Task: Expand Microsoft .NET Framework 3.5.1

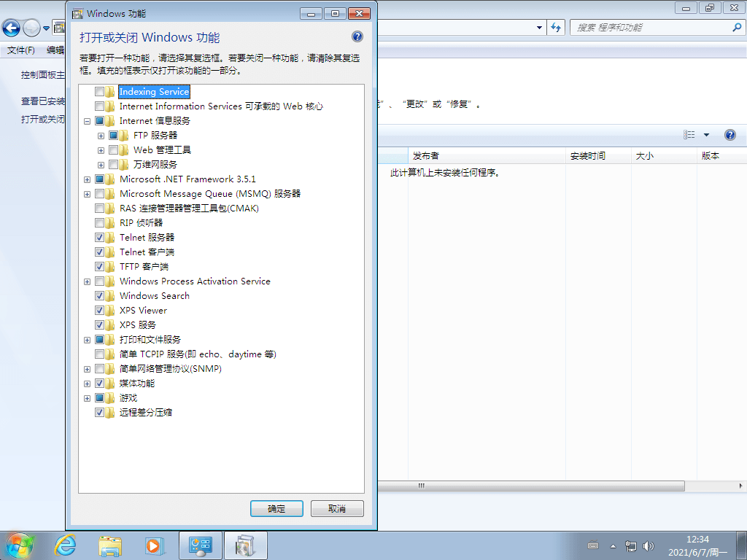Action: tap(87, 179)
